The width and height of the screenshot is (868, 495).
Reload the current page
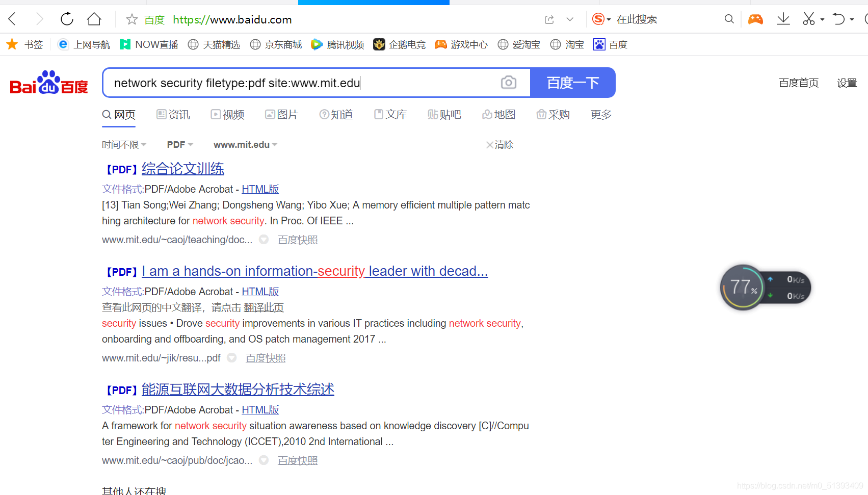coord(67,19)
